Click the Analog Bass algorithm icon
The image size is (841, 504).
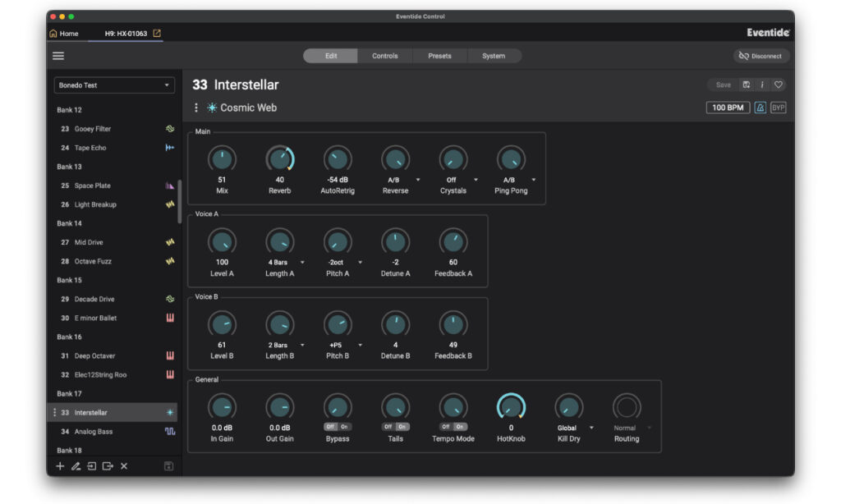click(170, 432)
